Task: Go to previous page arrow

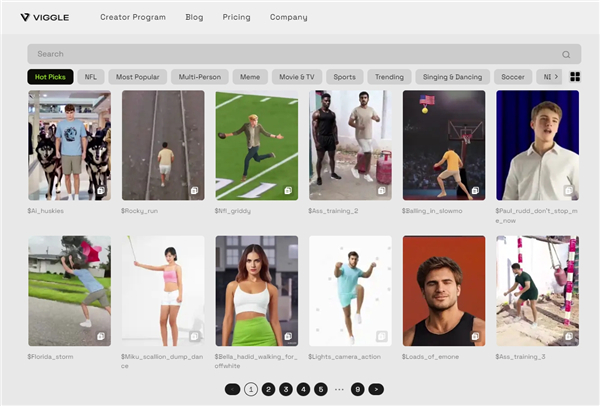Action: pos(232,389)
